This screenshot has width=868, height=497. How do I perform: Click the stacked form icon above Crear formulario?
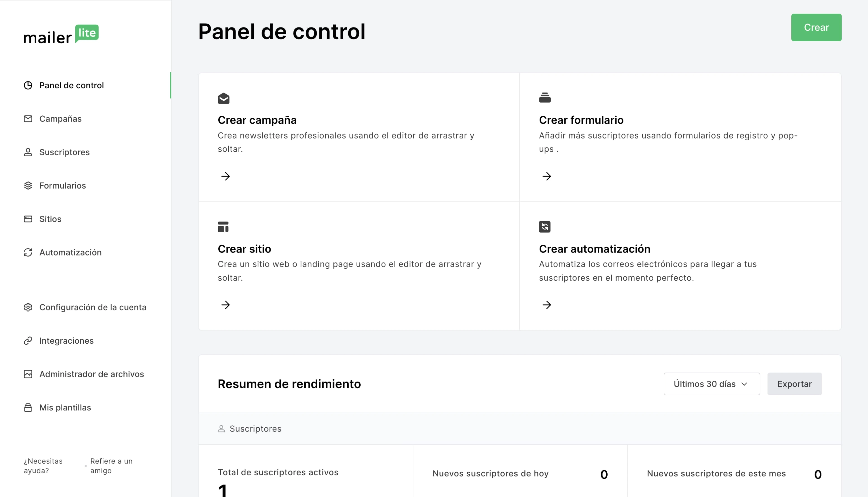(545, 98)
